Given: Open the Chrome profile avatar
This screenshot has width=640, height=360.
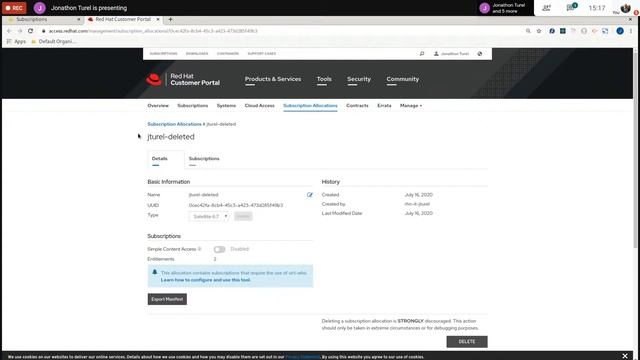Looking at the screenshot, I should pyautogui.click(x=620, y=31).
